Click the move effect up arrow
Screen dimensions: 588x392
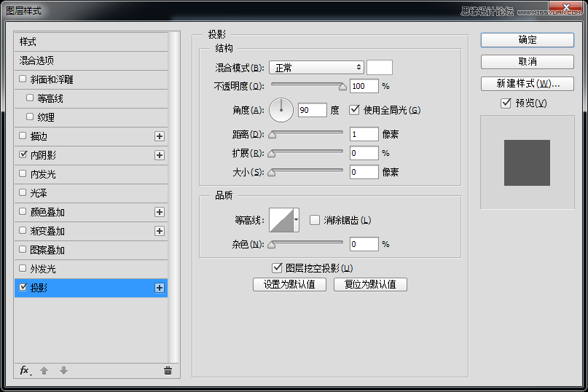(44, 371)
